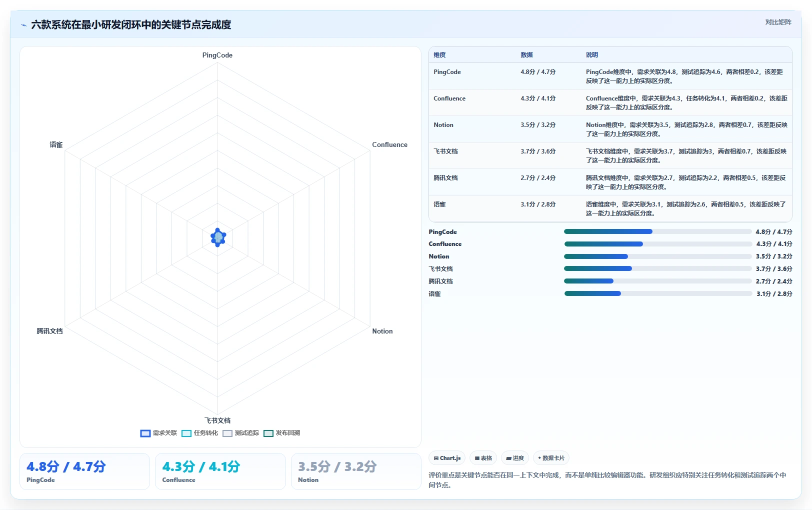This screenshot has height=510, width=812.
Task: Click the PingCode label in the progress list
Action: (442, 232)
